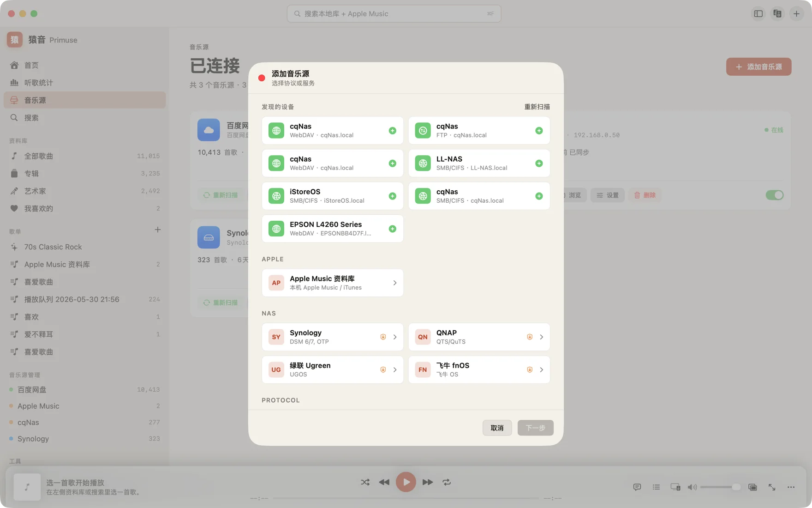Image resolution: width=812 pixels, height=508 pixels.
Task: Expand QNAP QTS/QuTS source option
Action: coord(479,337)
